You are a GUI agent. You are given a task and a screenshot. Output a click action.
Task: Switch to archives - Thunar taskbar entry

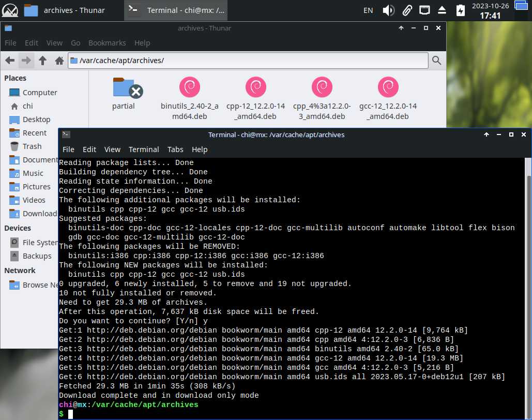65,10
